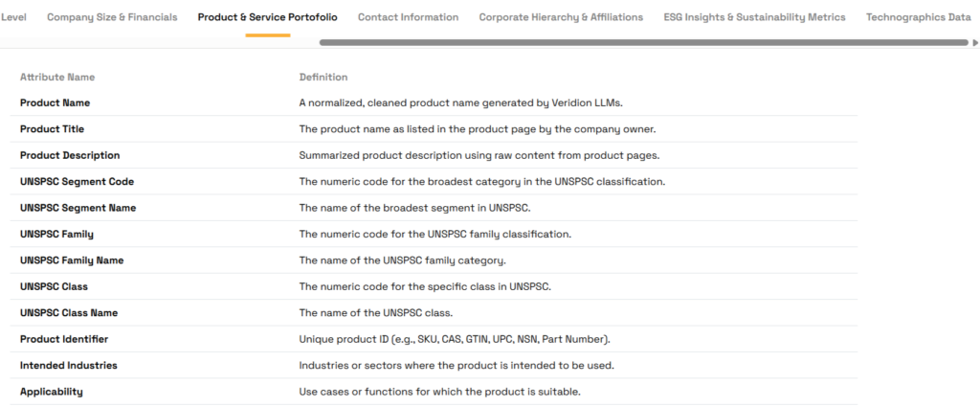The width and height of the screenshot is (980, 407).
Task: Click the horizontal tab scrollbar thumb
Action: (x=643, y=42)
